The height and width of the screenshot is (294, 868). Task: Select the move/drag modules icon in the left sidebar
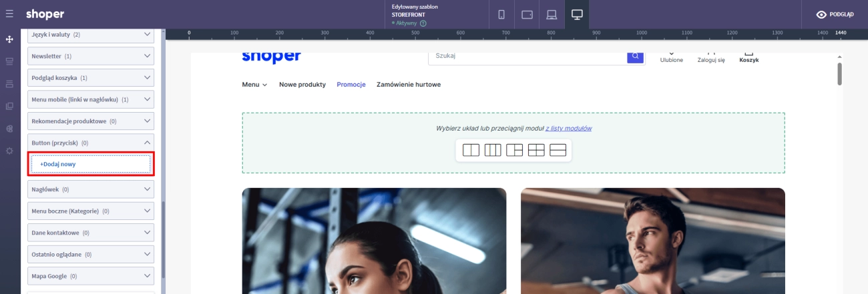point(9,39)
